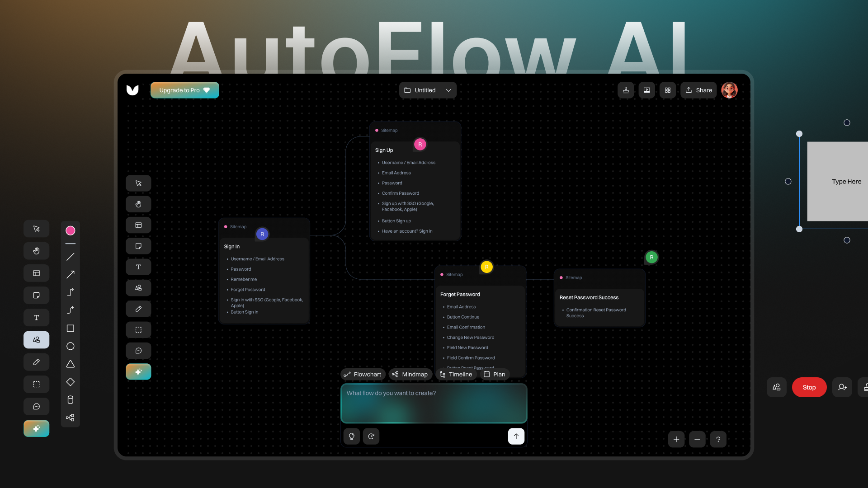Screen dimensions: 868x488
Task: Select the table tool in outer left toolbar
Action: click(37, 273)
